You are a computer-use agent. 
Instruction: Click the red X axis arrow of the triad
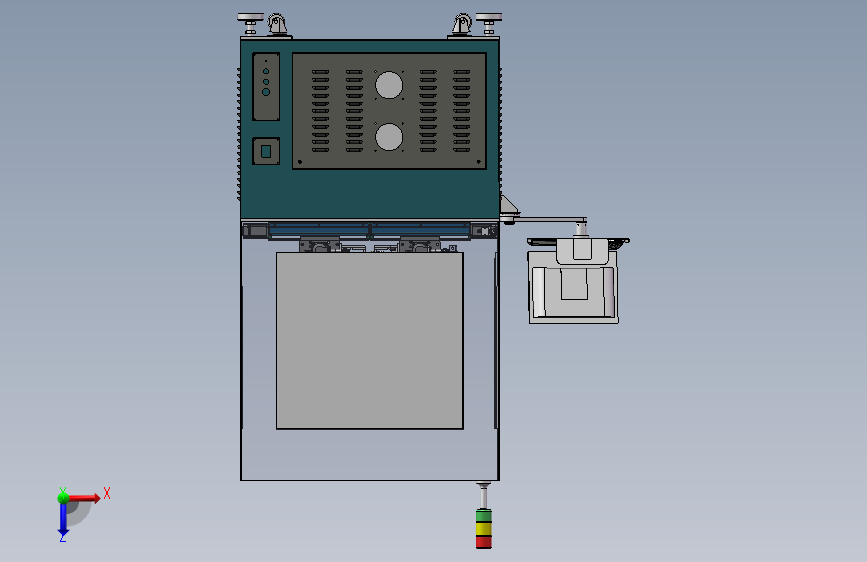(x=84, y=498)
